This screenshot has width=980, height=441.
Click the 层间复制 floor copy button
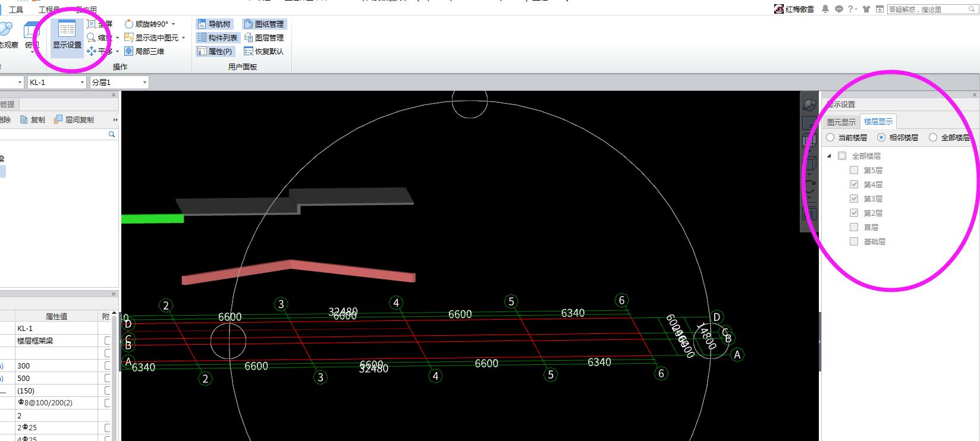pos(74,119)
